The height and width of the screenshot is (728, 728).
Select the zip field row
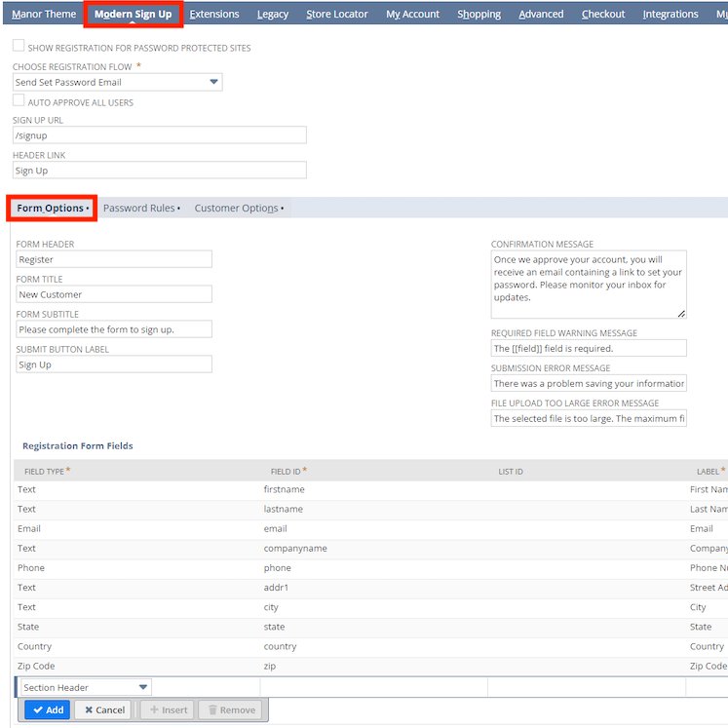click(x=371, y=666)
